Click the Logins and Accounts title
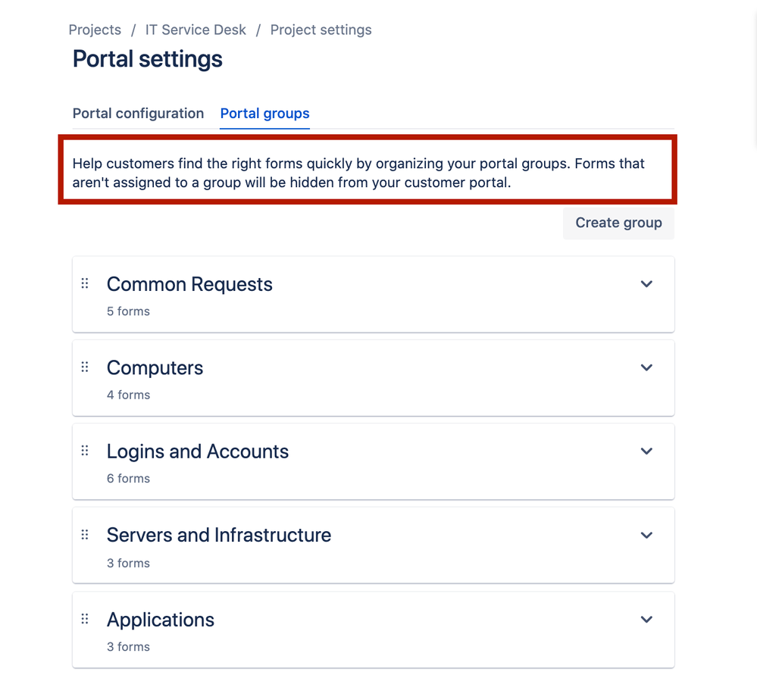The height and width of the screenshot is (700, 757). coord(198,452)
